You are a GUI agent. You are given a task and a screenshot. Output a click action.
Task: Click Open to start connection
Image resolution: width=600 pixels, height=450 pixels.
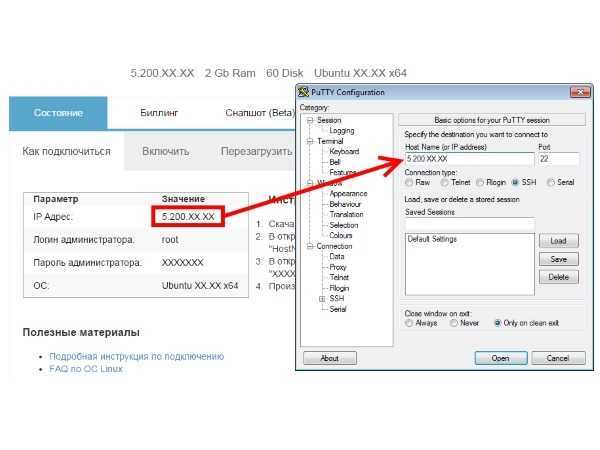[501, 359]
